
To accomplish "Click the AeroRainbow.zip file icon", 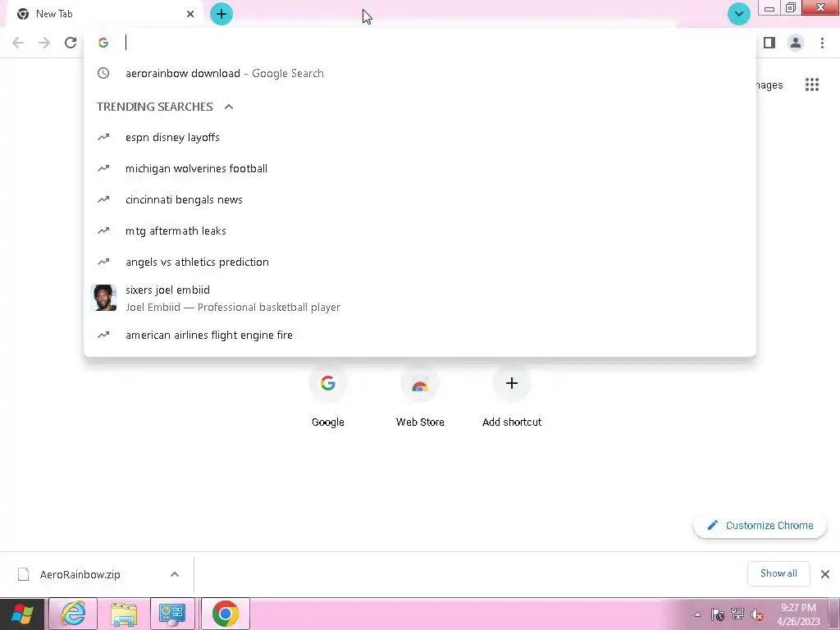I will 24,574.
